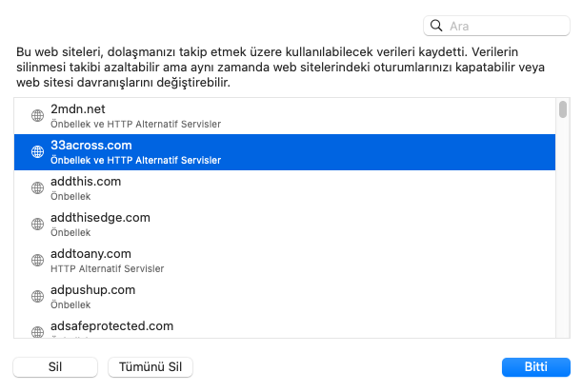Screen dimensions: 582x392
Task: Click the globe icon beside 2mdn.net
Action: [38, 115]
